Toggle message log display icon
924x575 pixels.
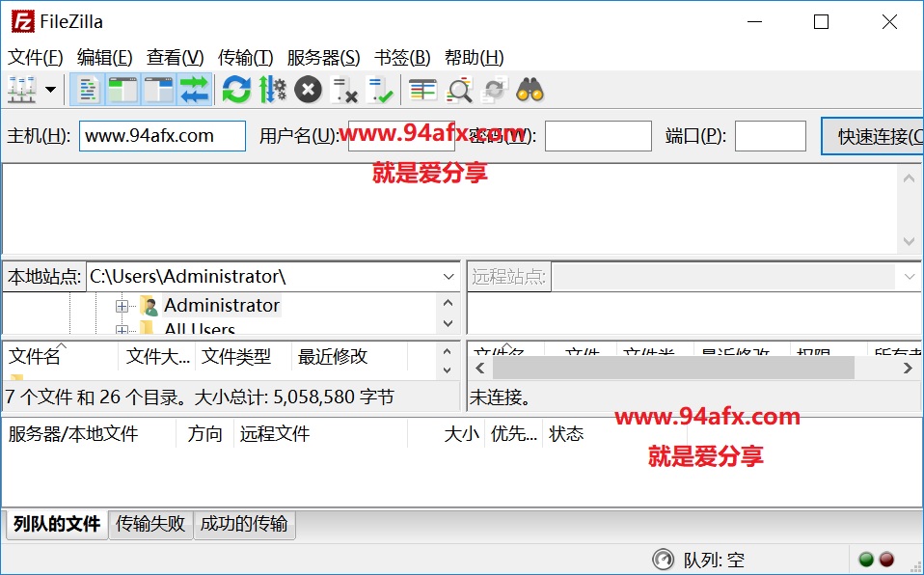click(x=88, y=91)
